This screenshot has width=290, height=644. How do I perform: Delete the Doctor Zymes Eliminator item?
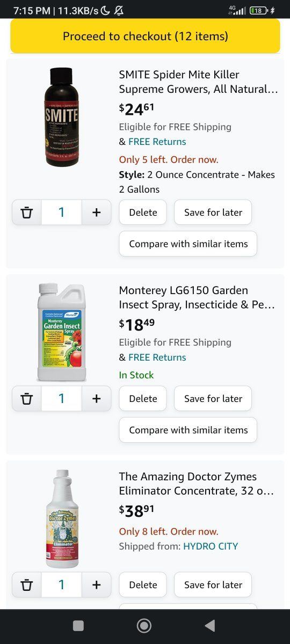[x=143, y=585]
